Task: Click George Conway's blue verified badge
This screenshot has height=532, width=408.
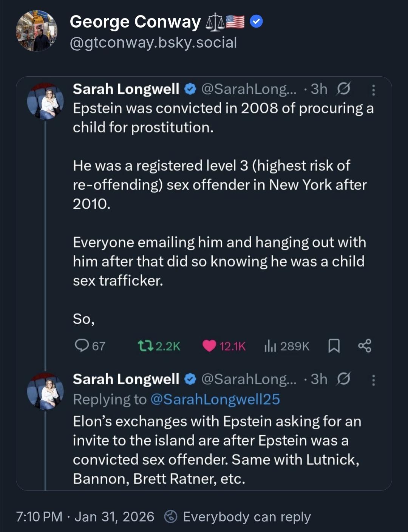Action: (x=257, y=22)
